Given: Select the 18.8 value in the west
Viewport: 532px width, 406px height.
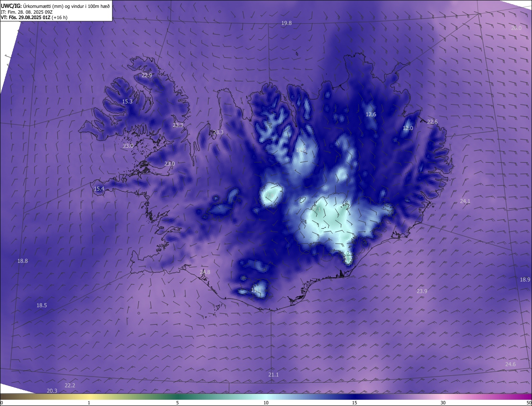Looking at the screenshot, I should pos(22,261).
